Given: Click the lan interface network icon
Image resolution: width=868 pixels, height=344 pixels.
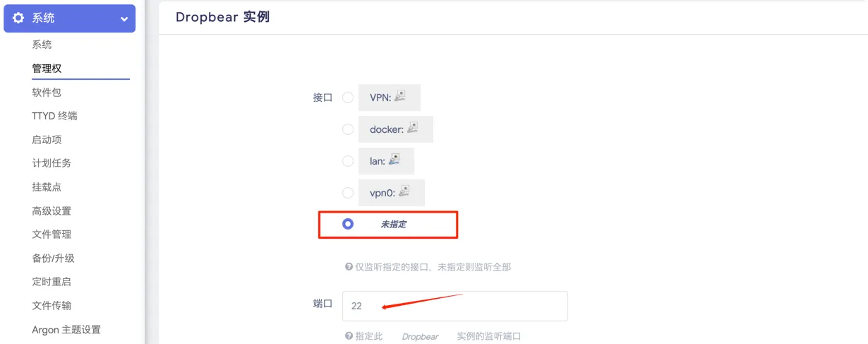Looking at the screenshot, I should click(394, 160).
